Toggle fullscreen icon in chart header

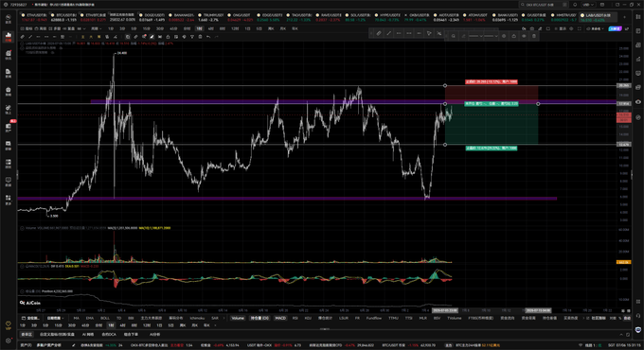point(580,28)
